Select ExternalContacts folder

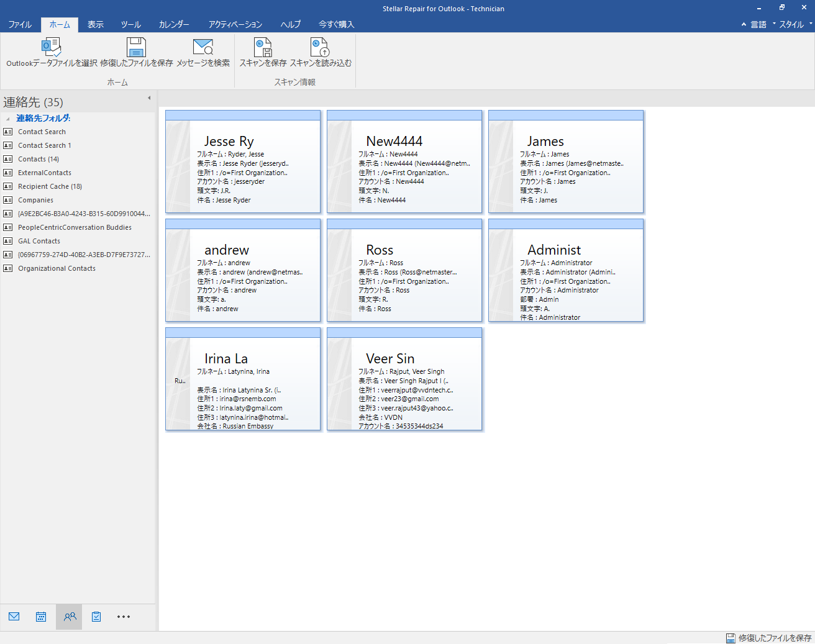click(x=45, y=173)
